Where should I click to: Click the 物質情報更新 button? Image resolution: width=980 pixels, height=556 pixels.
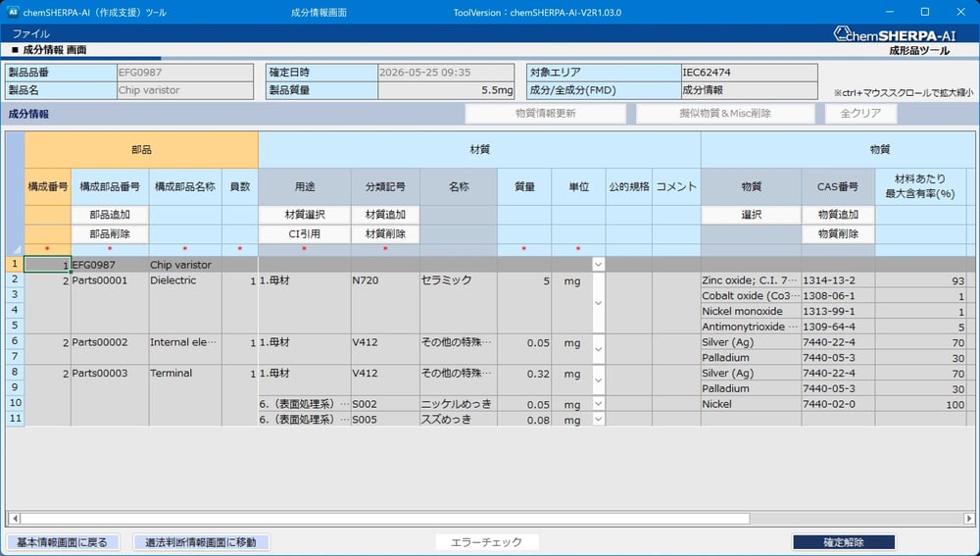(545, 113)
